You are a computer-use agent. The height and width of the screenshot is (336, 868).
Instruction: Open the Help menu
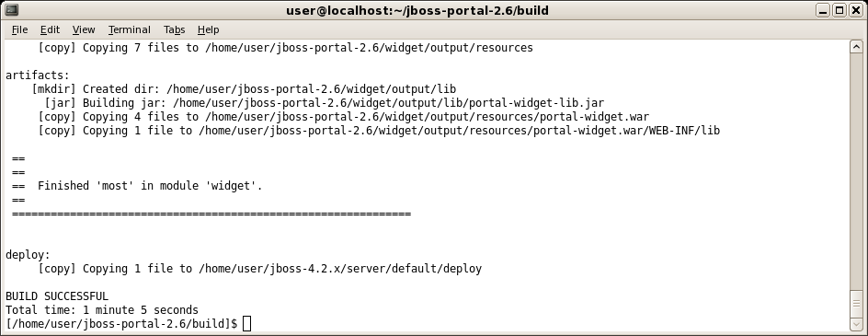pyautogui.click(x=208, y=30)
